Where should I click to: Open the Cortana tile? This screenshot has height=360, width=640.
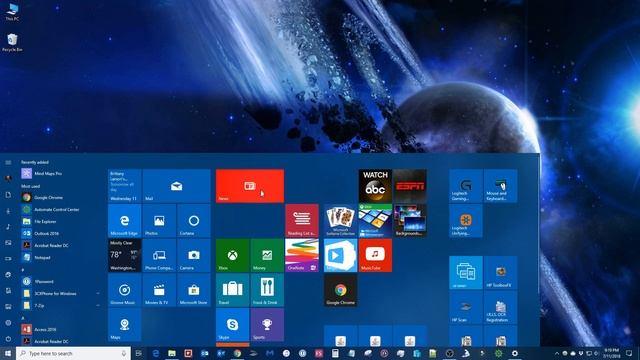194,221
